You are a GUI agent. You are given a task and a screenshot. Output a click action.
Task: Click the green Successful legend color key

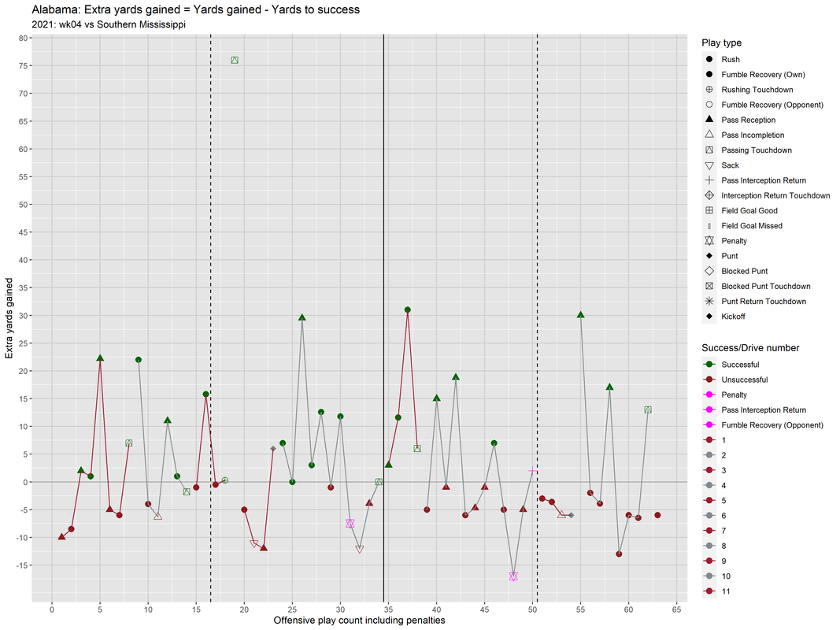pyautogui.click(x=709, y=365)
